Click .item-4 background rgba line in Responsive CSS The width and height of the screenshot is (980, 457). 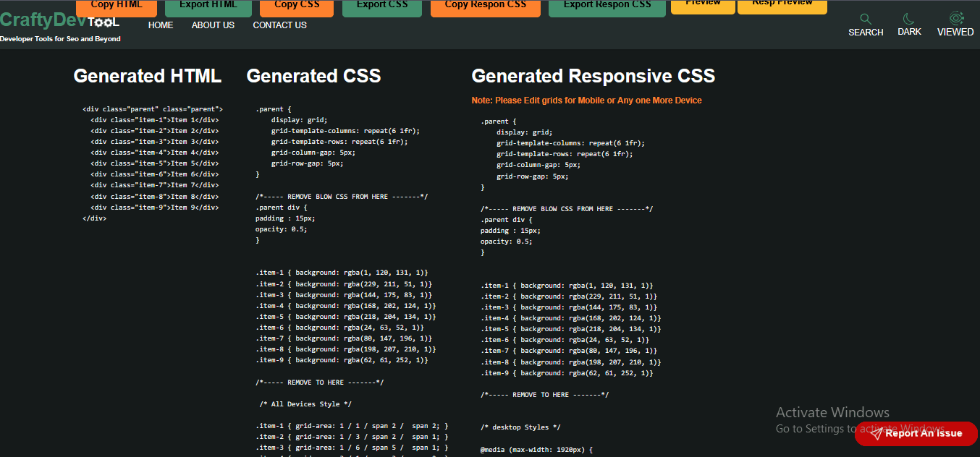pos(571,318)
